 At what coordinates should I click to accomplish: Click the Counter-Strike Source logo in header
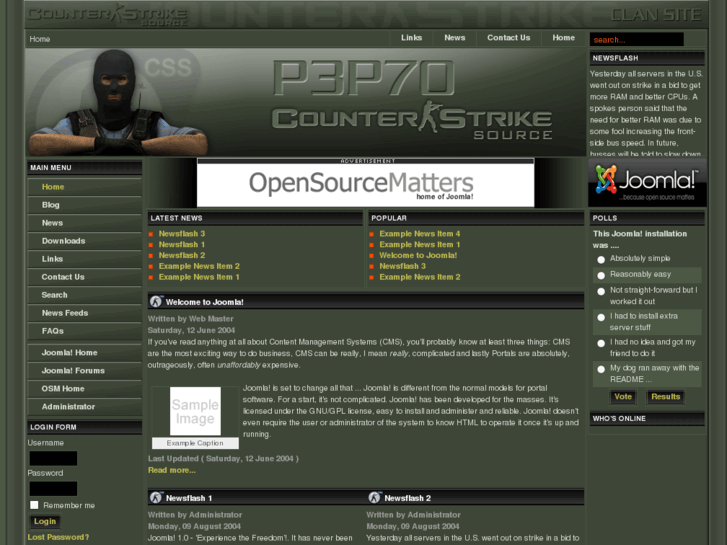pyautogui.click(x=107, y=15)
